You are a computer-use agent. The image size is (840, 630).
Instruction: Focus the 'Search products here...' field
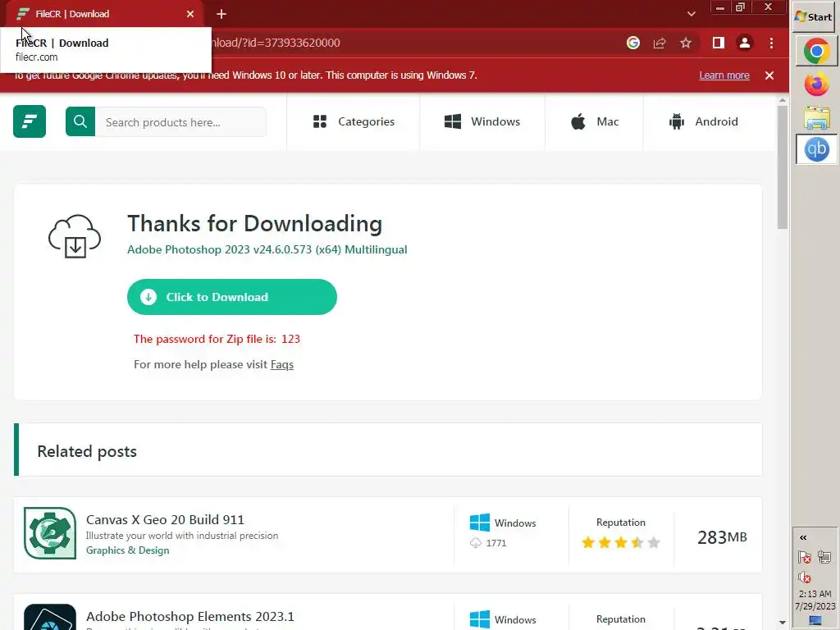click(180, 122)
